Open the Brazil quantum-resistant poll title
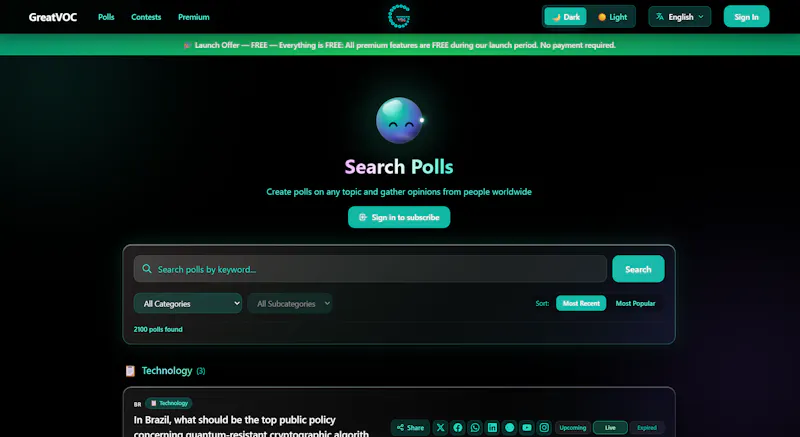This screenshot has width=800, height=437. (251, 427)
